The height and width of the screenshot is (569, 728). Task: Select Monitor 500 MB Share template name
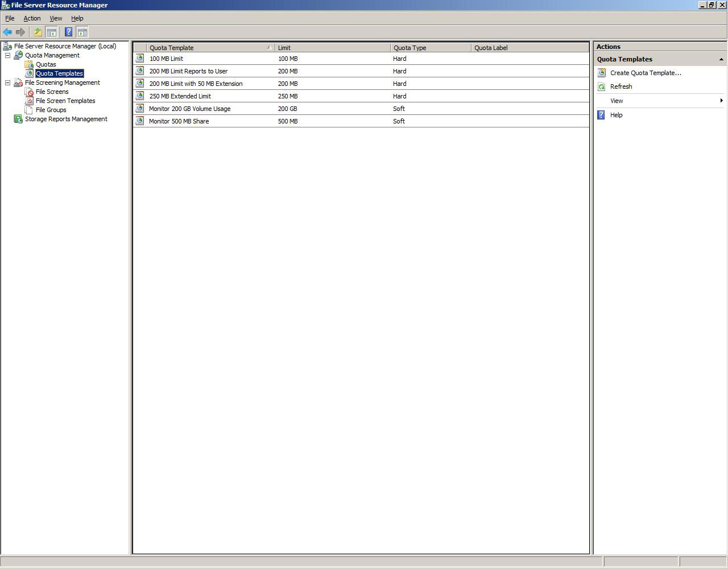pos(179,121)
